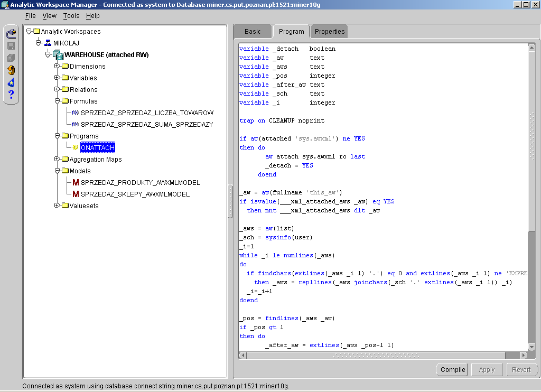Expand the Dimensions folder node
Screen dimensions: 541x392
coord(57,66)
